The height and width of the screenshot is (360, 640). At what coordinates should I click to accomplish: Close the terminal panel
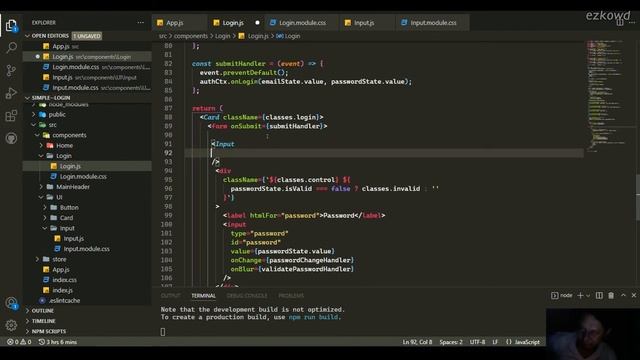[634, 295]
